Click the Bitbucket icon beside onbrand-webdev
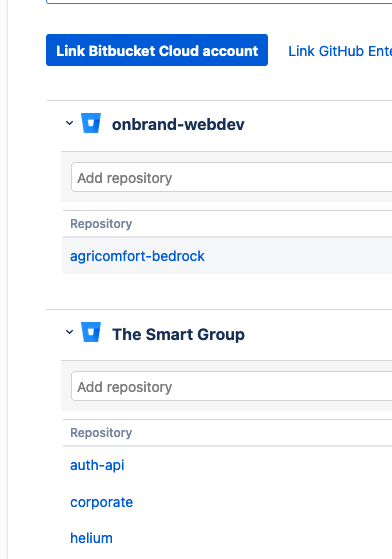Image resolution: width=392 pixels, height=559 pixels. point(91,123)
